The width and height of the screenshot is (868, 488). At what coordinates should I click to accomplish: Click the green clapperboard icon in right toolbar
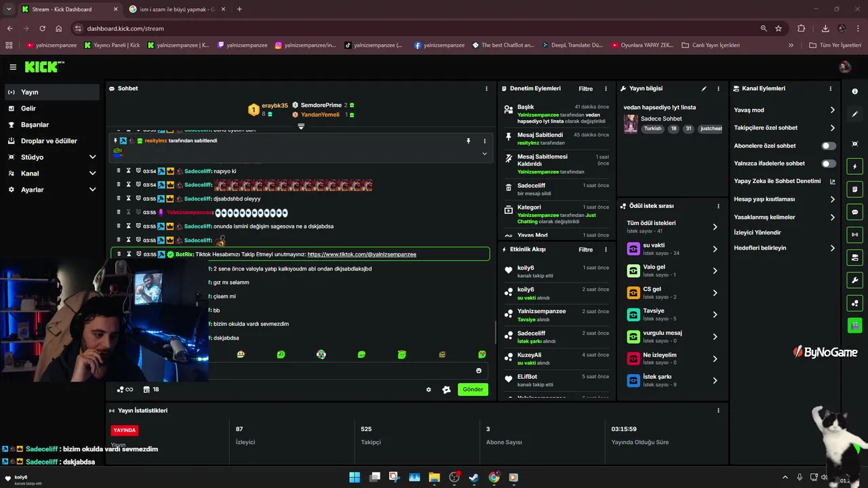854,325
